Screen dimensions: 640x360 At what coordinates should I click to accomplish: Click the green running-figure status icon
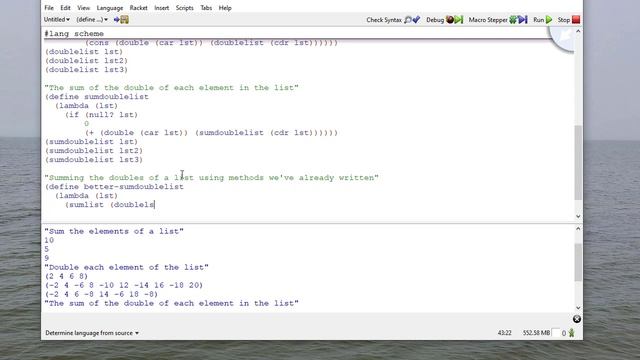[572, 333]
